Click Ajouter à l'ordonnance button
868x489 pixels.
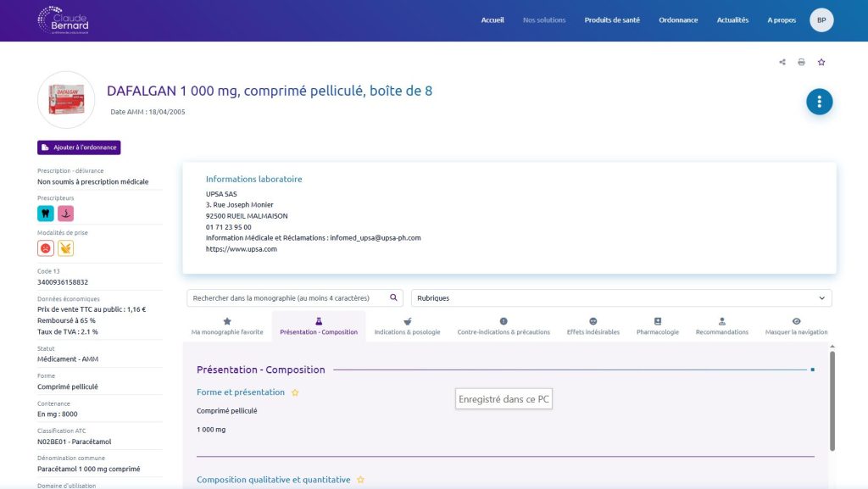[x=79, y=147]
